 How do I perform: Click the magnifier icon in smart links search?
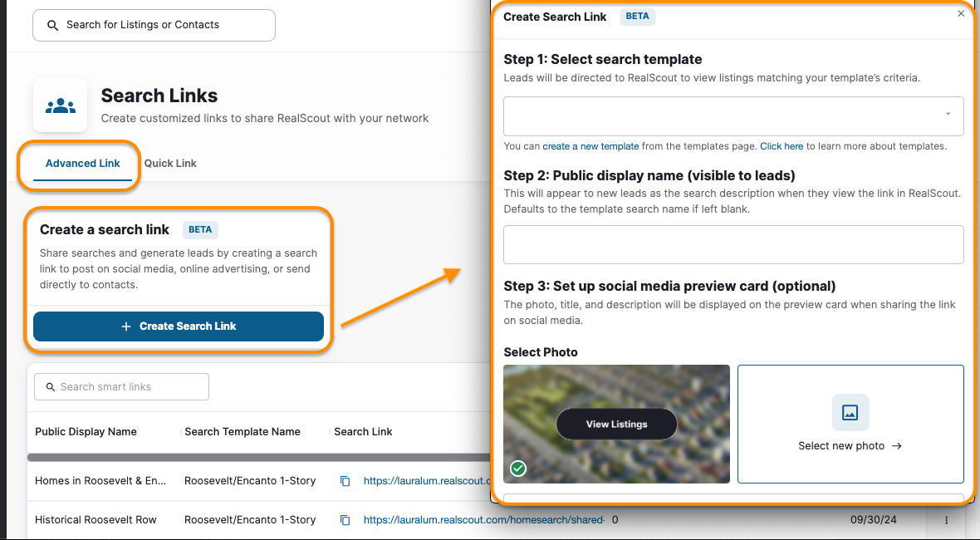pos(51,387)
